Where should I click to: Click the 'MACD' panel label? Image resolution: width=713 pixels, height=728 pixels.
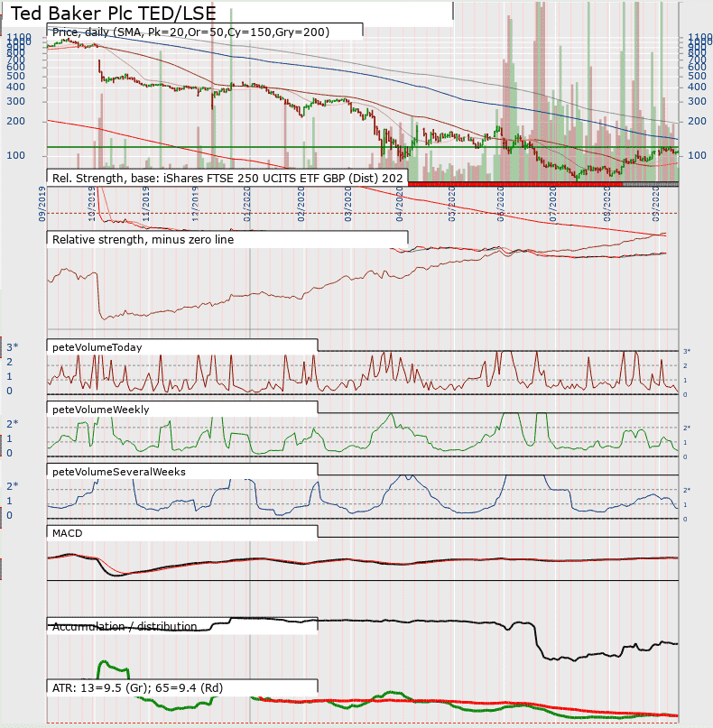68,533
